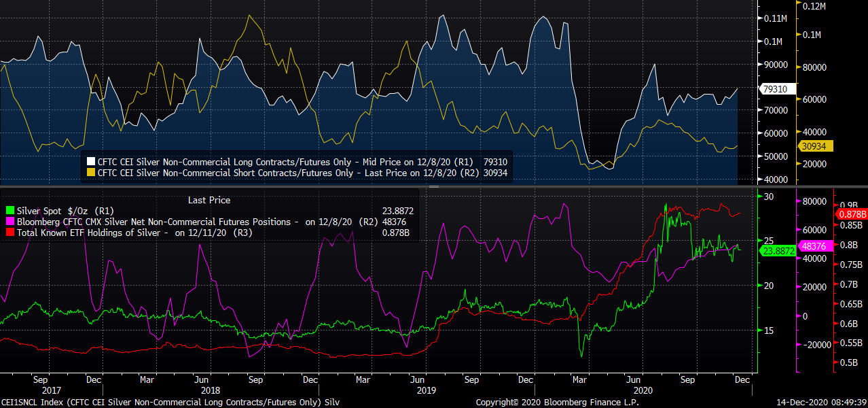
Task: Grab the panel divider handle between charts
Action: (434, 186)
